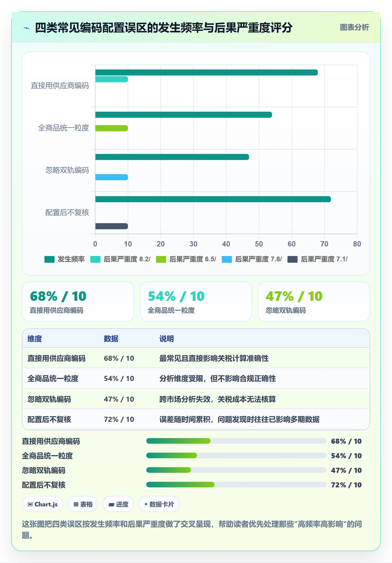Image resolution: width=392 pixels, height=563 pixels.
Task: Toggle legend item 后果严重度 7.8/
Action: pos(252,259)
